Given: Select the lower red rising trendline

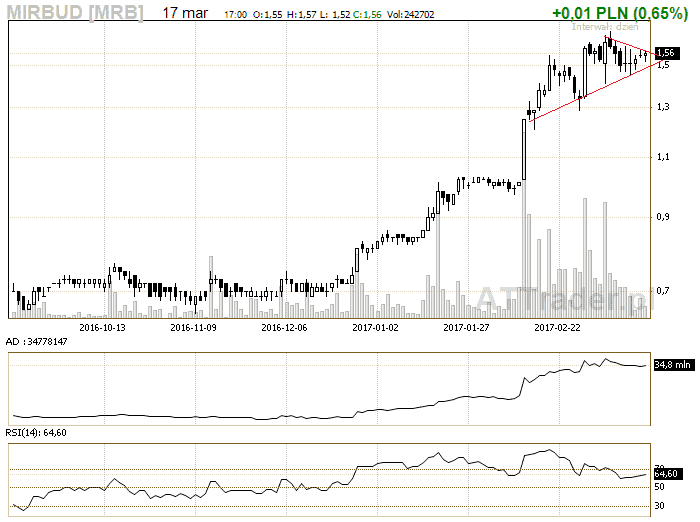Looking at the screenshot, I should (590, 92).
